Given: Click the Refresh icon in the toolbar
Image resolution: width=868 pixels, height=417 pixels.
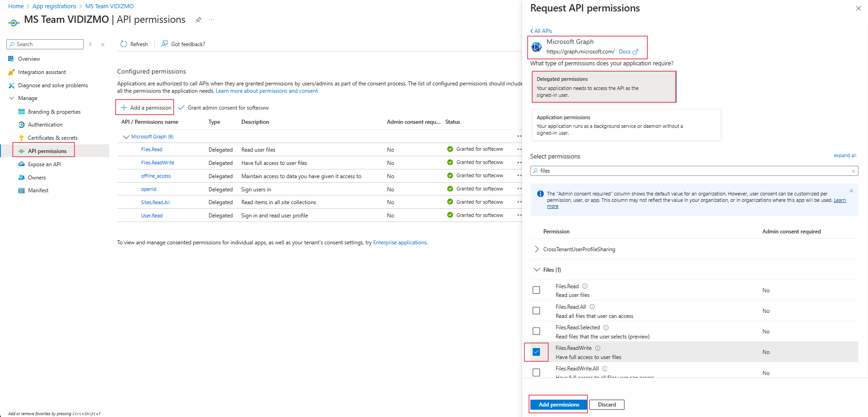Looking at the screenshot, I should point(124,44).
